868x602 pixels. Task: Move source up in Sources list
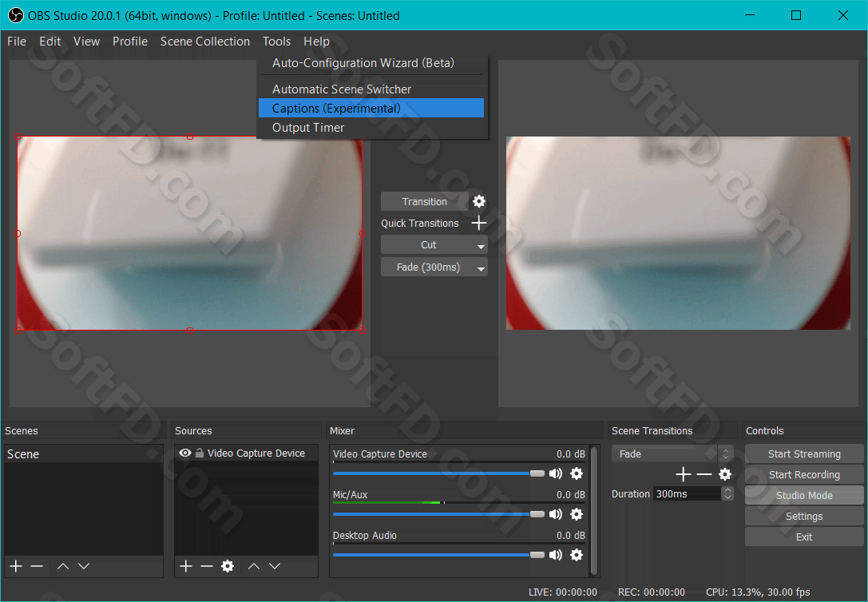point(254,566)
